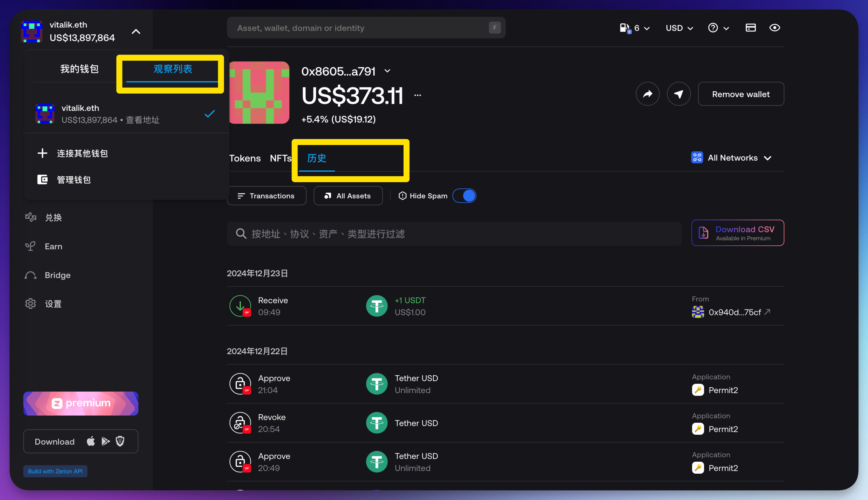Image resolution: width=868 pixels, height=500 pixels.
Task: Click the 0x8605...a791 wallet avatar
Action: pos(259,93)
